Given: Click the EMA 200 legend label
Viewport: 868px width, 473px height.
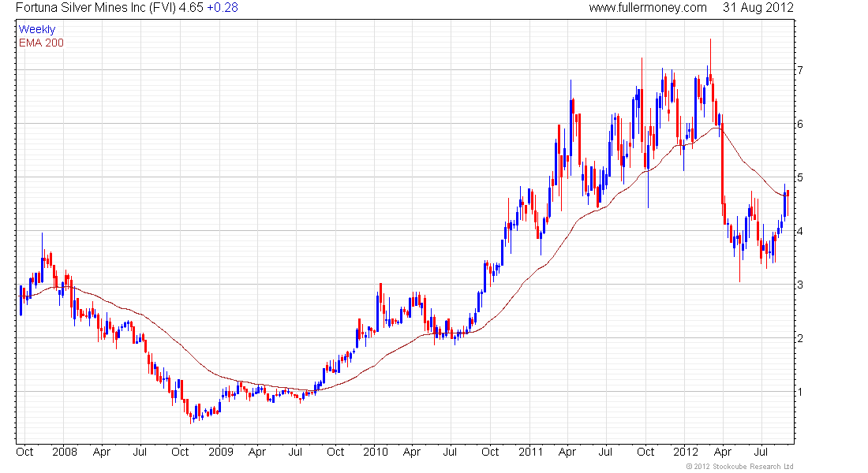Looking at the screenshot, I should click(41, 43).
